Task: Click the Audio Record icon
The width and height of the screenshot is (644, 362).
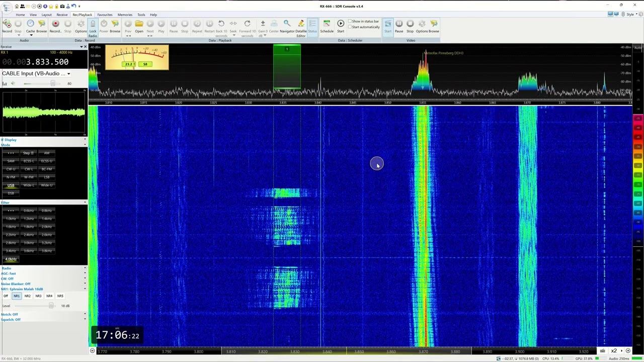Action: [7, 24]
